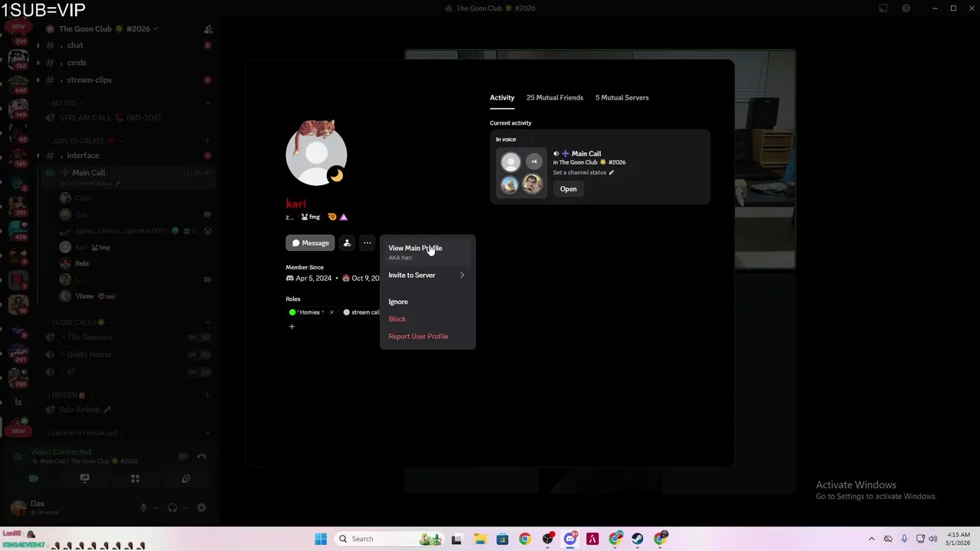The width and height of the screenshot is (980, 551).
Task: Click the pink triangle profile badge
Action: point(343,217)
